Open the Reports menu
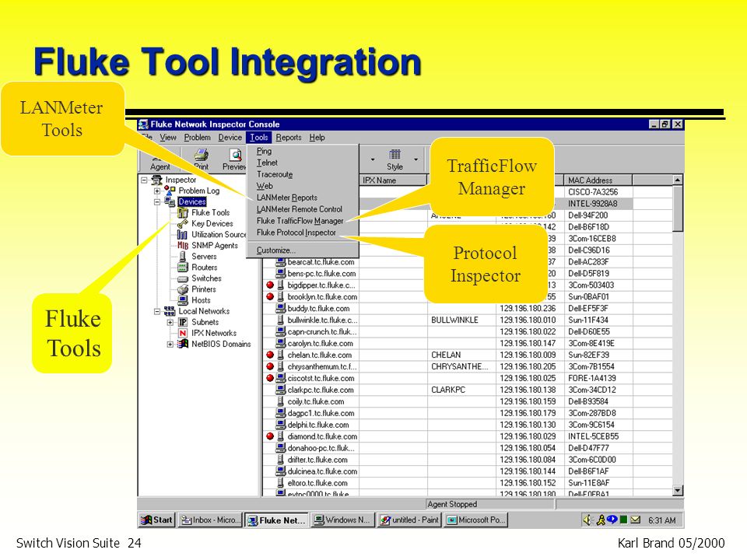This screenshot has width=747, height=560. click(x=289, y=137)
